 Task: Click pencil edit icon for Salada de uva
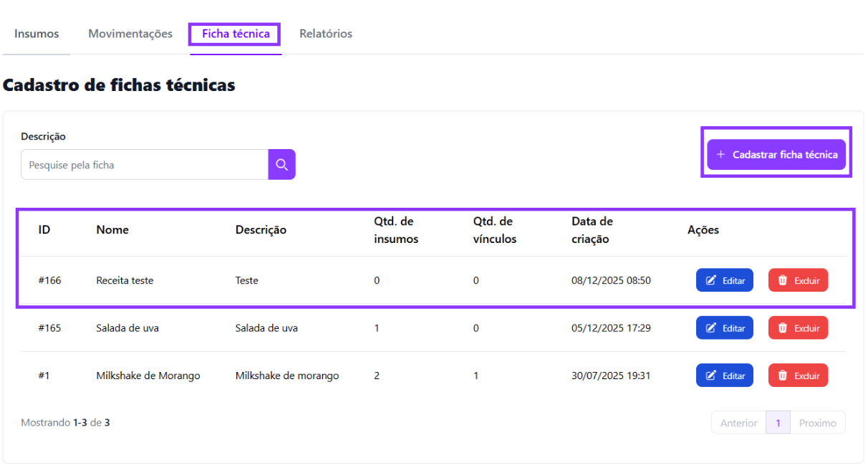point(711,328)
